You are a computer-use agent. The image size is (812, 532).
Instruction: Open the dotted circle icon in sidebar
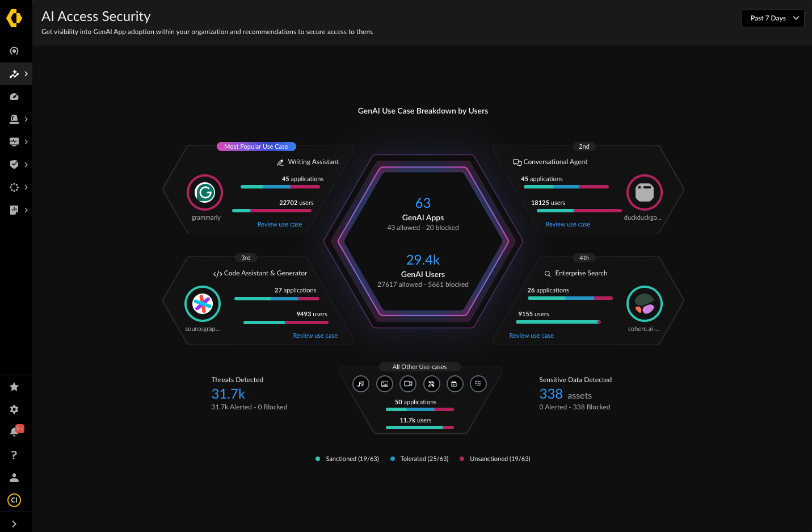pos(14,187)
